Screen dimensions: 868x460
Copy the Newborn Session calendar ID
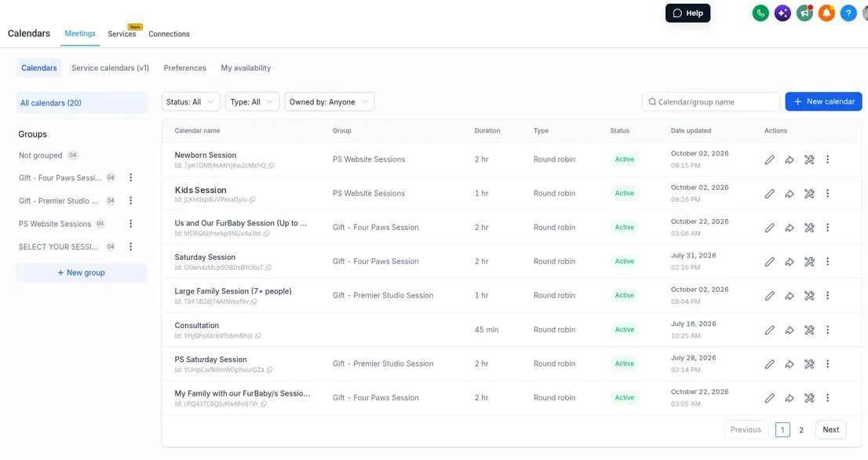272,166
